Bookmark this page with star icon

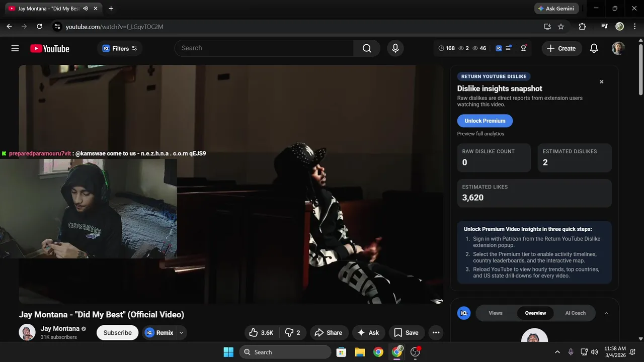point(561,26)
